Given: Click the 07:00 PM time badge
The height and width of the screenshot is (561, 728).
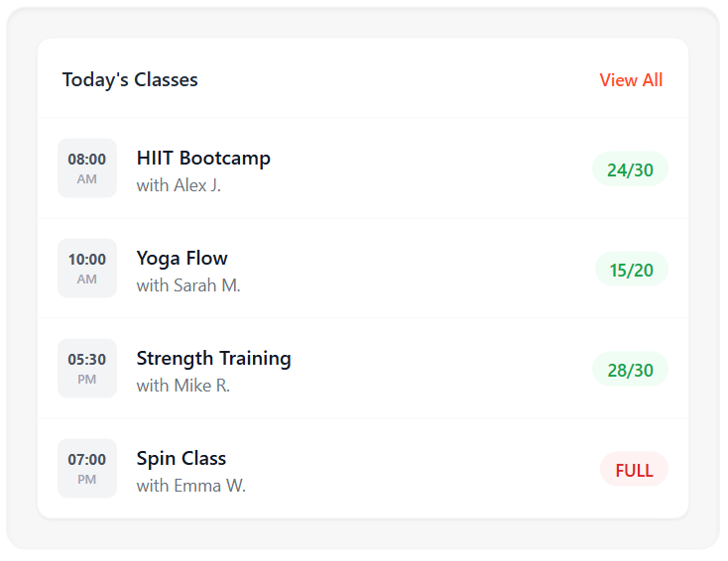Looking at the screenshot, I should pos(87,468).
